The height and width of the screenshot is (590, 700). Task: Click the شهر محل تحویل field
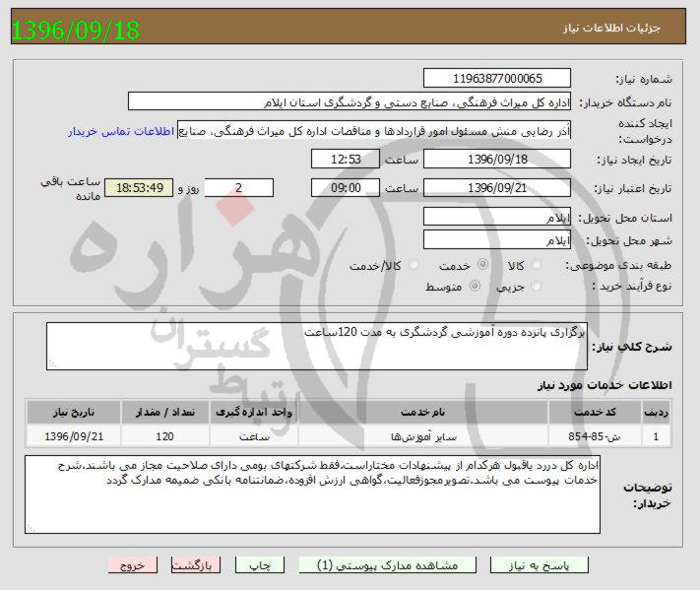tap(497, 239)
